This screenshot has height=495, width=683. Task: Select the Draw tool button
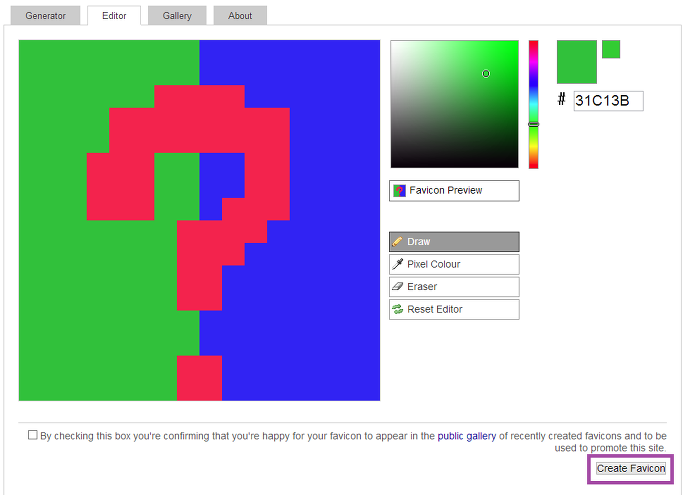454,242
